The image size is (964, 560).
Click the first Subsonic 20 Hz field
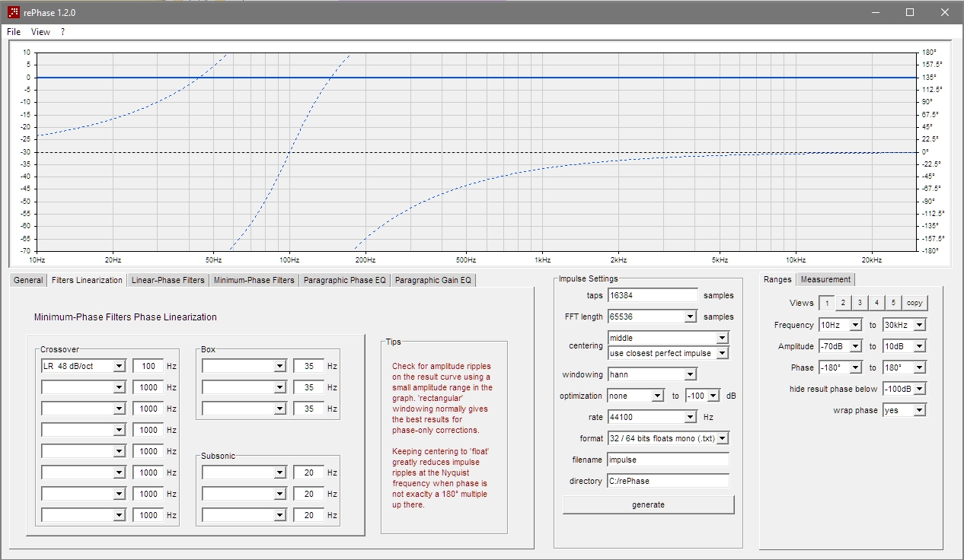[309, 473]
